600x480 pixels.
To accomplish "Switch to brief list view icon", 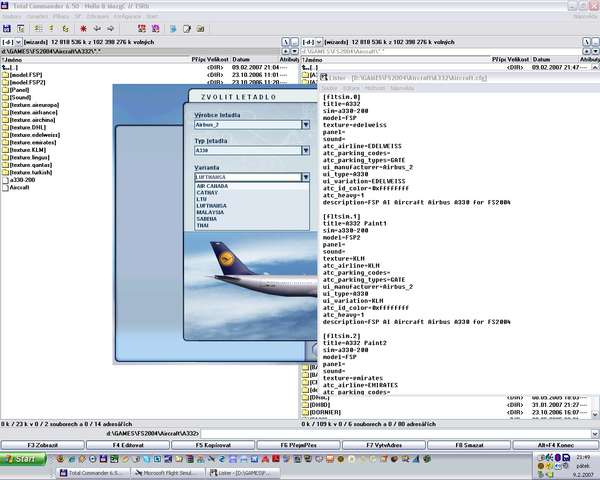I will click(x=38, y=29).
